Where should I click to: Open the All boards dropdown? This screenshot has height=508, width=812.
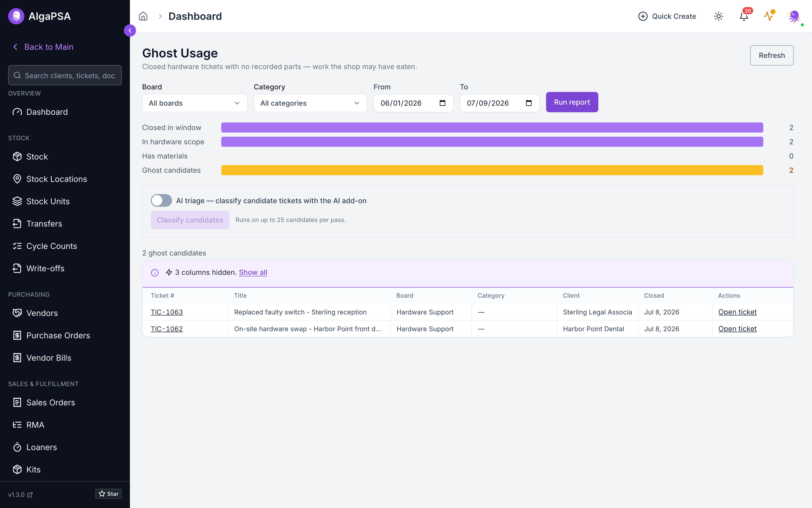point(195,103)
